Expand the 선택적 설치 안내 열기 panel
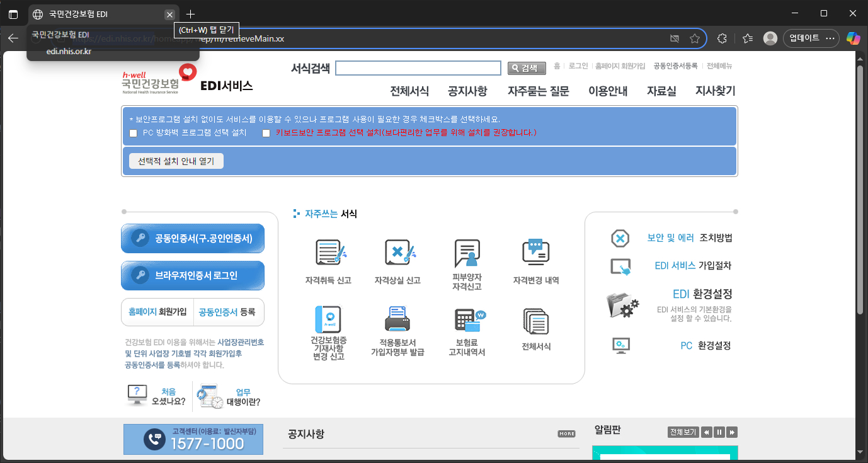The width and height of the screenshot is (868, 463). tap(176, 161)
